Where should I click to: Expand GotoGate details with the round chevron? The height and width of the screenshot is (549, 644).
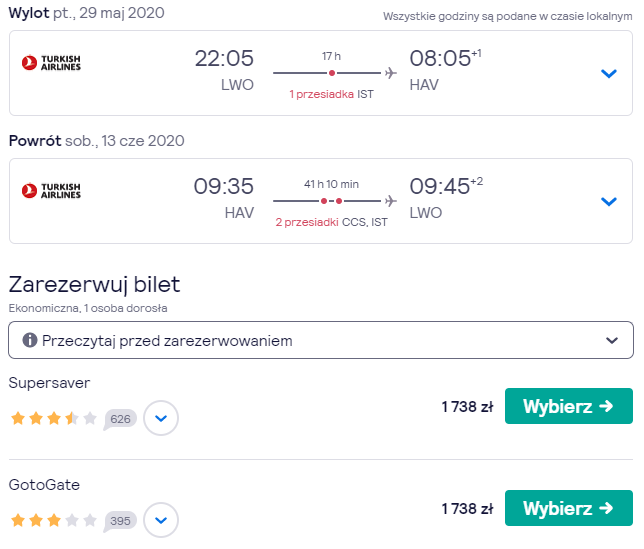161,520
